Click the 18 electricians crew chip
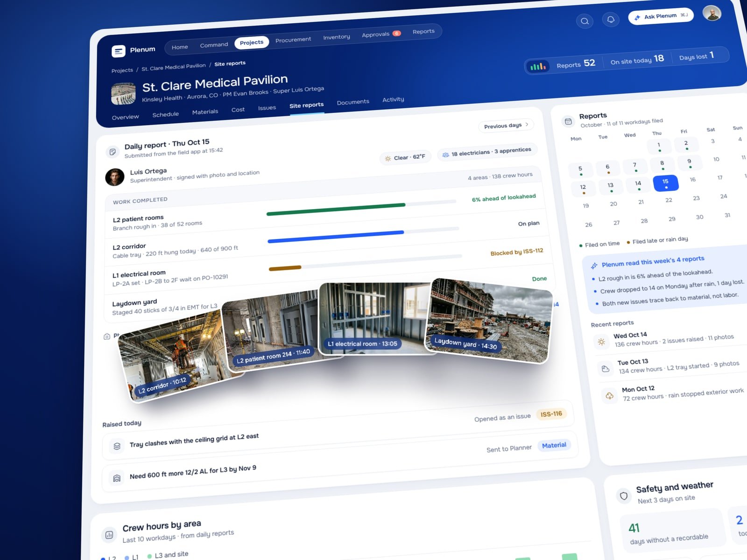The height and width of the screenshot is (560, 747). 487,152
